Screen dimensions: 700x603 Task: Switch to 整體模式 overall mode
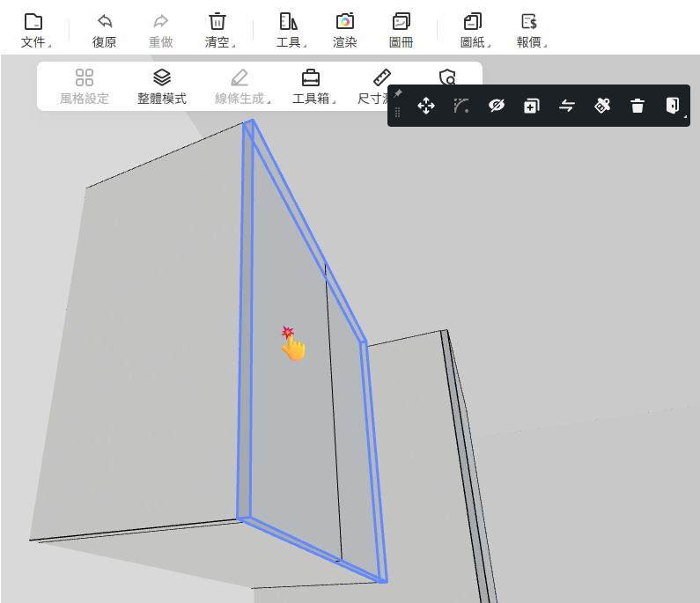tap(162, 86)
